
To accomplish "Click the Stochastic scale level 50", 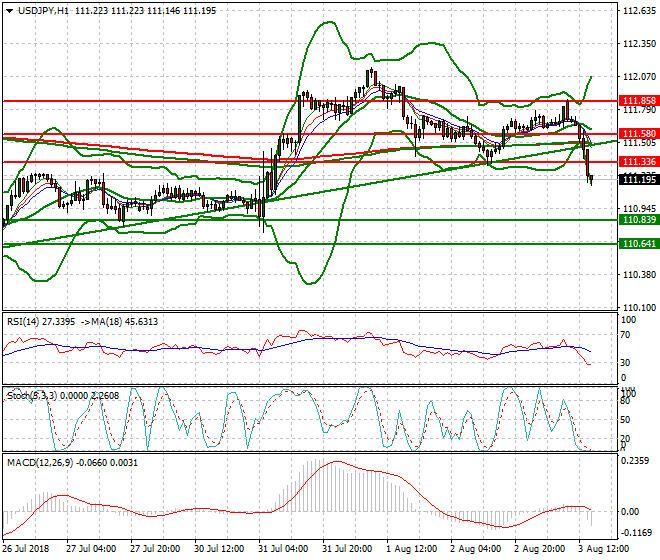I will coord(625,420).
